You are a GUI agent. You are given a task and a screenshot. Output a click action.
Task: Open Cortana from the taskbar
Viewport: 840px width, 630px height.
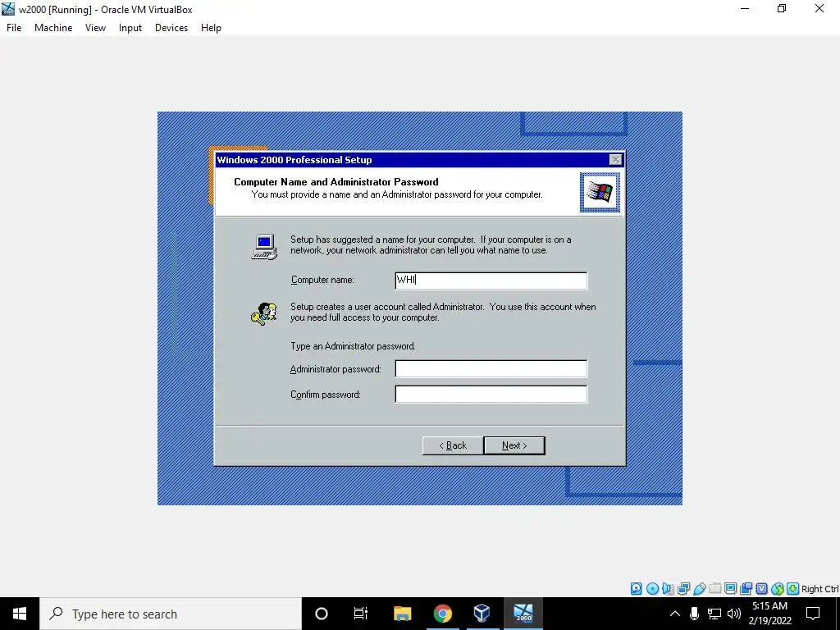pyautogui.click(x=322, y=614)
